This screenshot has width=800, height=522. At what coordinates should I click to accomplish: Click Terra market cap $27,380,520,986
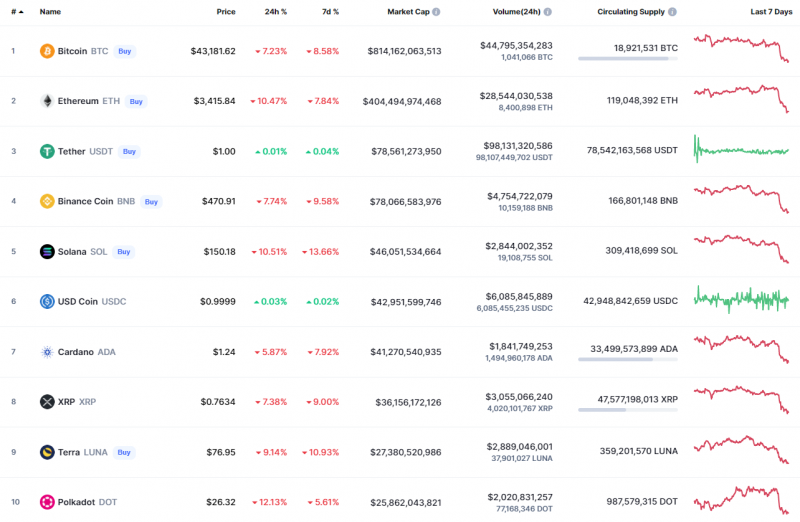[x=406, y=452]
